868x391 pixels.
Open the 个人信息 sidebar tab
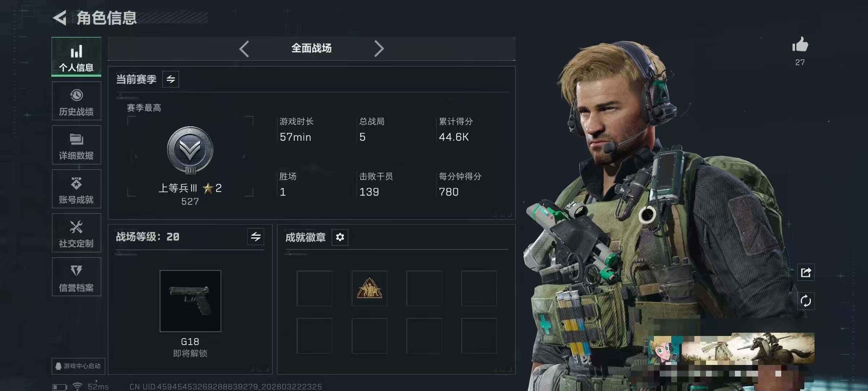[x=76, y=56]
